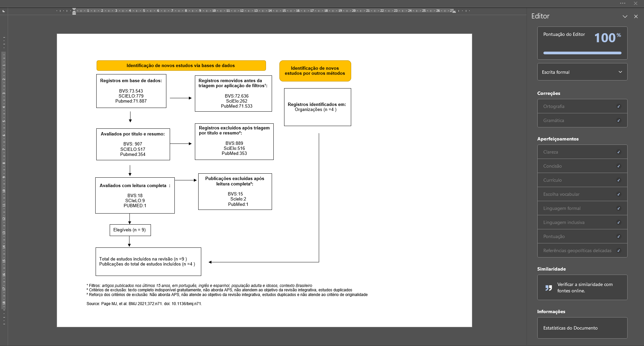Select the Linguagem formal row

582,208
